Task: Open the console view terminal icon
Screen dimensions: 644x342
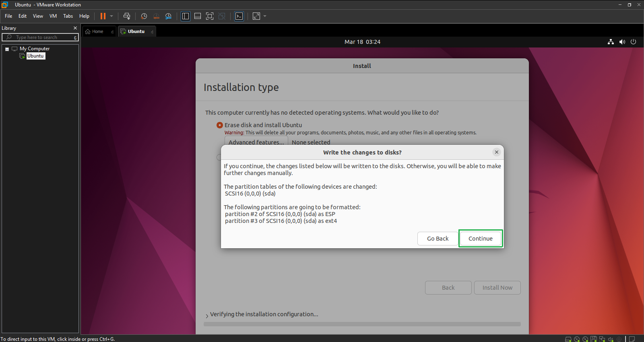Action: coord(239,16)
